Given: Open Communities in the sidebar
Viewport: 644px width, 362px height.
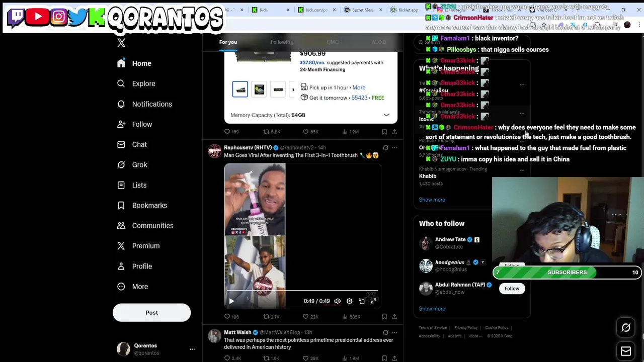Looking at the screenshot, I should click(x=145, y=225).
